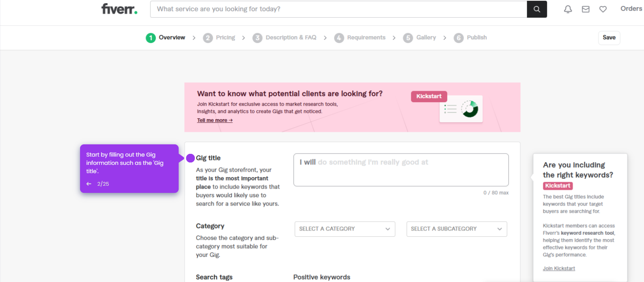Screen dimensions: 644x282
Task: Follow the Tell me more link
Action: coord(215,120)
